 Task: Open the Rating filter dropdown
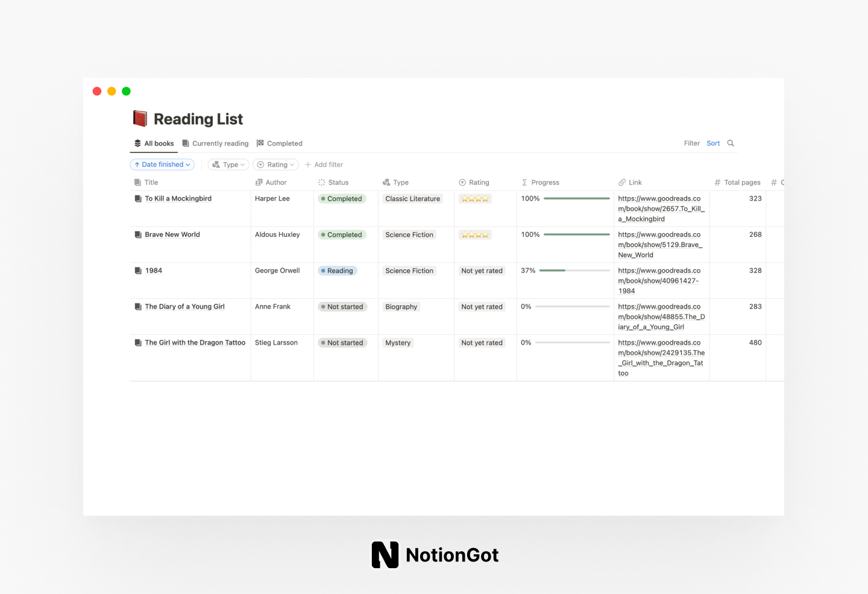tap(275, 164)
